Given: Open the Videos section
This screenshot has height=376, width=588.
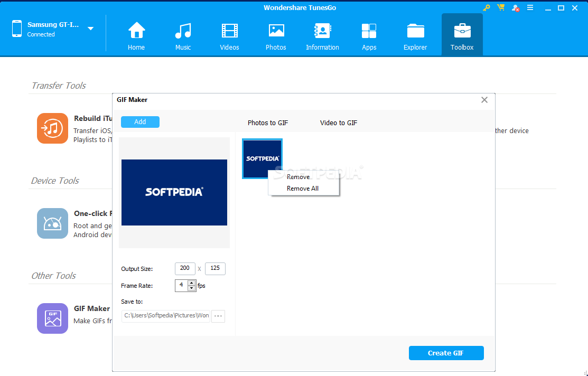Looking at the screenshot, I should 229,36.
